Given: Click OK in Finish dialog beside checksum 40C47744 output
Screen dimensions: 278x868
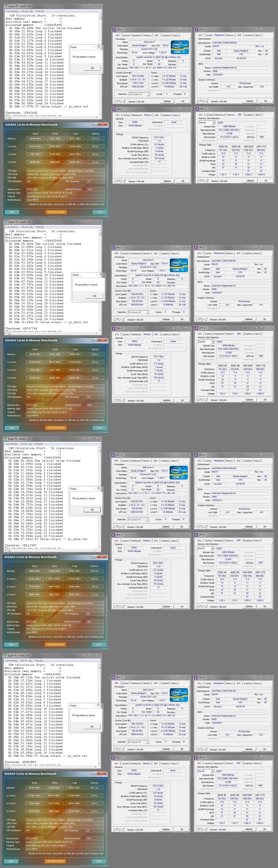Looking at the screenshot, I should (95, 296).
